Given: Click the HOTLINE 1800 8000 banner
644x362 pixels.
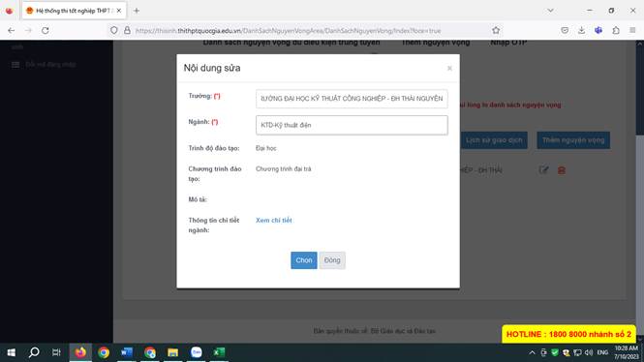Looking at the screenshot, I should [x=568, y=334].
